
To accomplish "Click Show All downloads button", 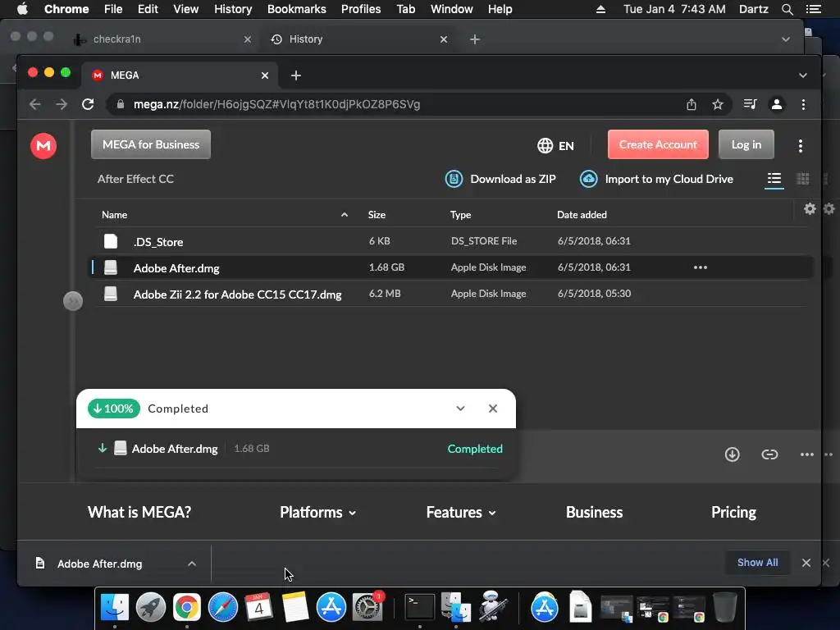I will click(757, 563).
